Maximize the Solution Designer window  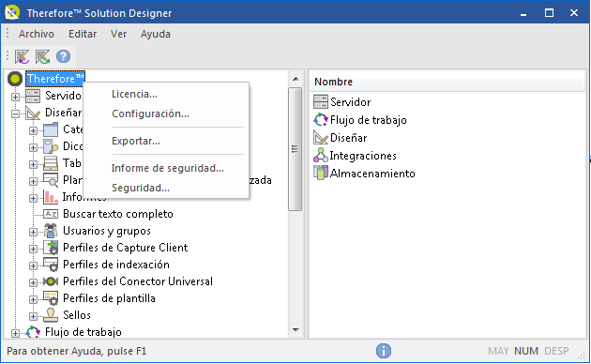pyautogui.click(x=549, y=13)
